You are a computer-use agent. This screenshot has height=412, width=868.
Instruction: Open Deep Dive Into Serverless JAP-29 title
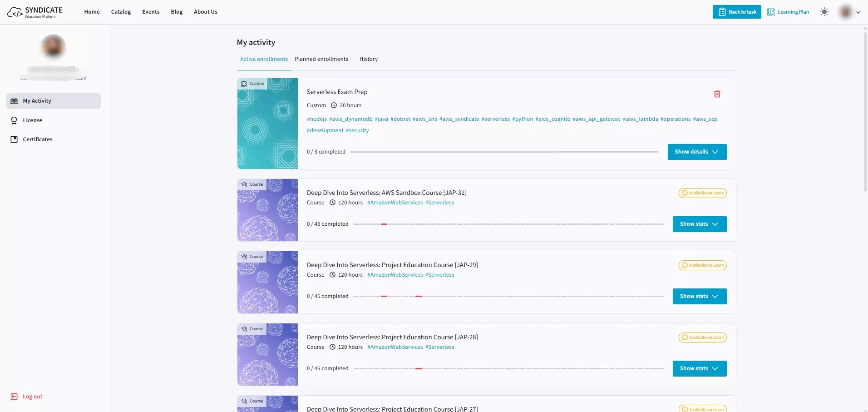pos(392,265)
